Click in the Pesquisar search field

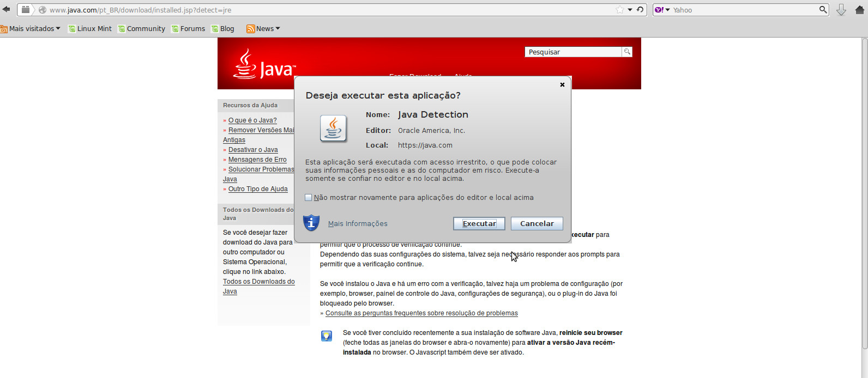pyautogui.click(x=573, y=52)
